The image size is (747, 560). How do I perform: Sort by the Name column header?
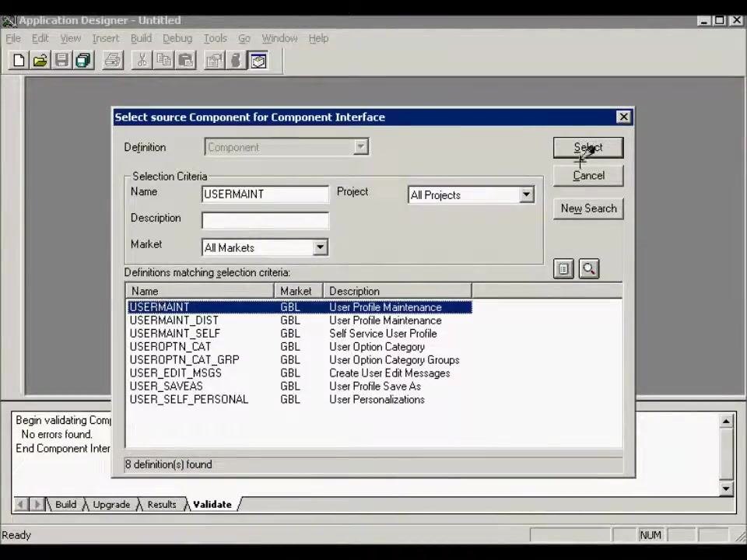pyautogui.click(x=200, y=291)
